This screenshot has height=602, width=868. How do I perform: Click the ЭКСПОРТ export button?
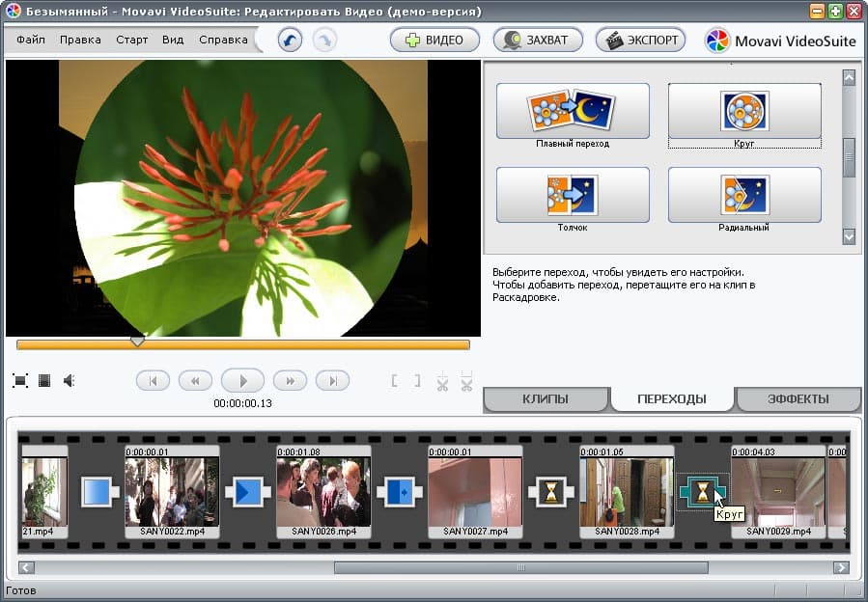pyautogui.click(x=640, y=40)
